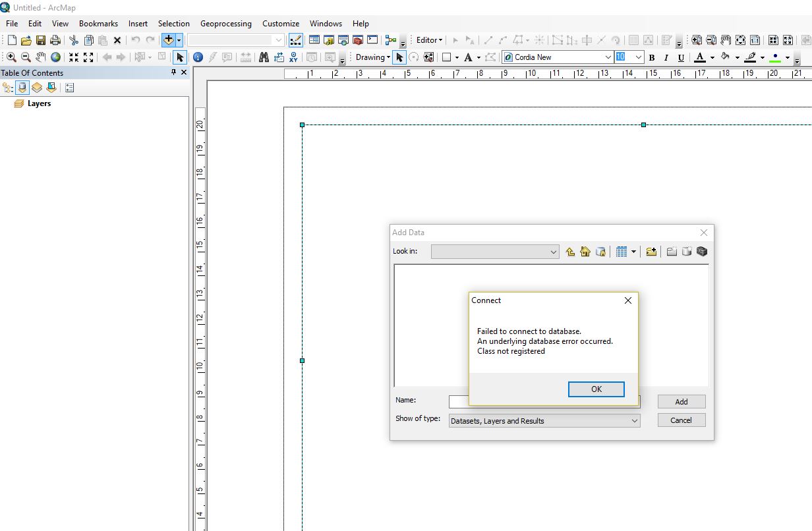Open ArcToolbox with the red toolbox icon

(x=358, y=40)
